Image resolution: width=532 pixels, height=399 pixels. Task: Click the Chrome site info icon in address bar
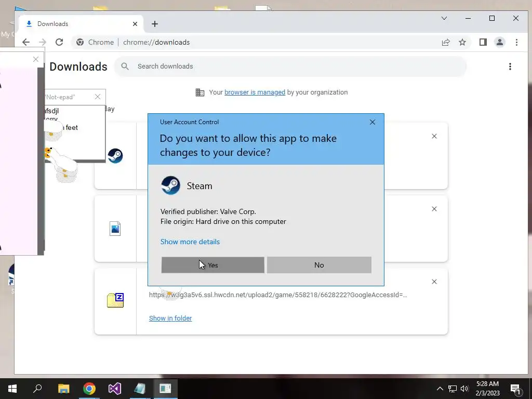coord(80,42)
